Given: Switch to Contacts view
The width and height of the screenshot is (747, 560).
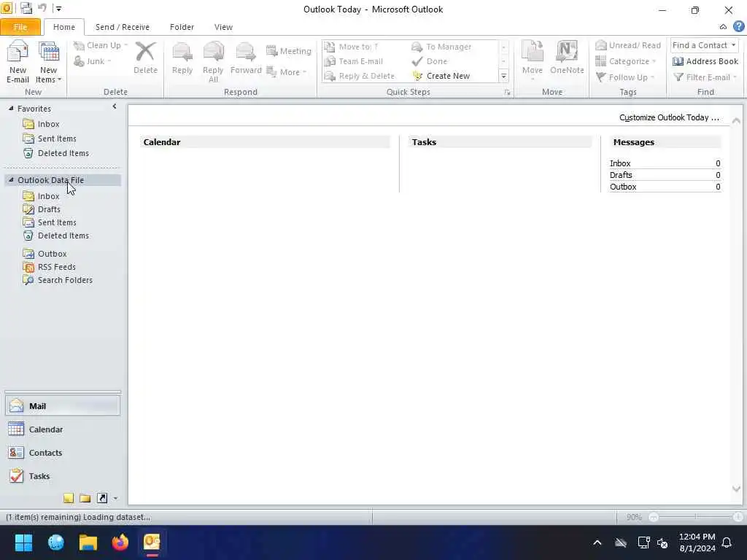Looking at the screenshot, I should pos(63,453).
